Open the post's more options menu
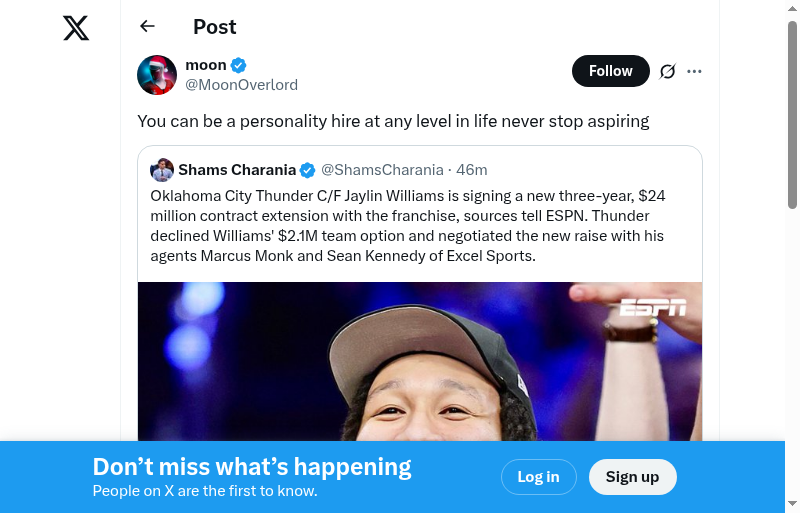Viewport: 800px width, 513px height. (695, 71)
